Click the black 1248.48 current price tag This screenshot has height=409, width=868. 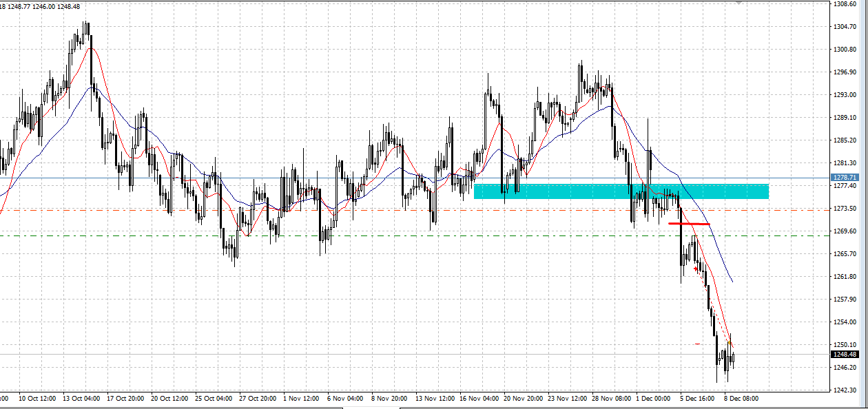click(x=845, y=354)
